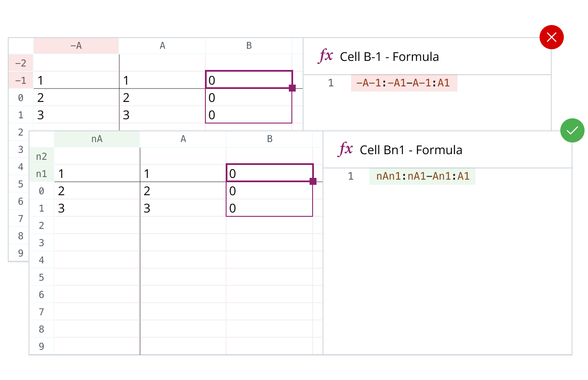This screenshot has height=380, width=588.
Task: Select row header 9 in the lower spreadsheet
Action: pos(42,346)
